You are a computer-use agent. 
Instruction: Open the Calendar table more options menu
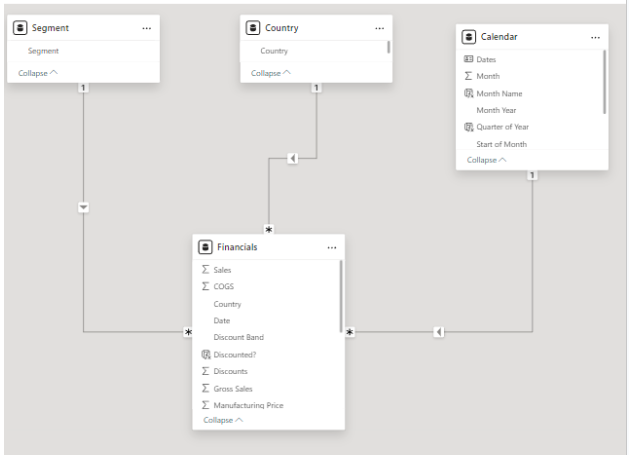[595, 37]
